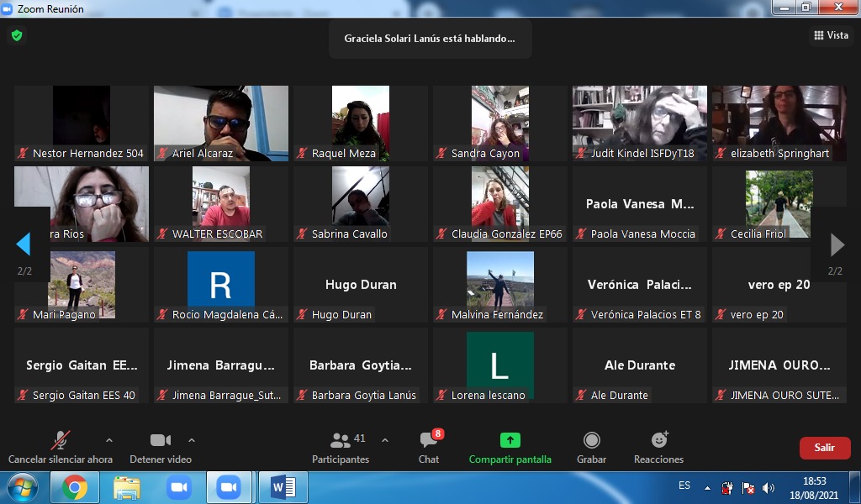This screenshot has width=861, height=504.
Task: Open the Participantes panel
Action: tap(341, 447)
